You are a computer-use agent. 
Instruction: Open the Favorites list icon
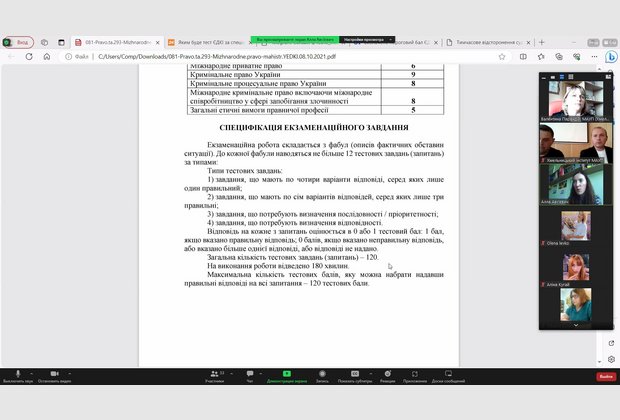[541, 57]
